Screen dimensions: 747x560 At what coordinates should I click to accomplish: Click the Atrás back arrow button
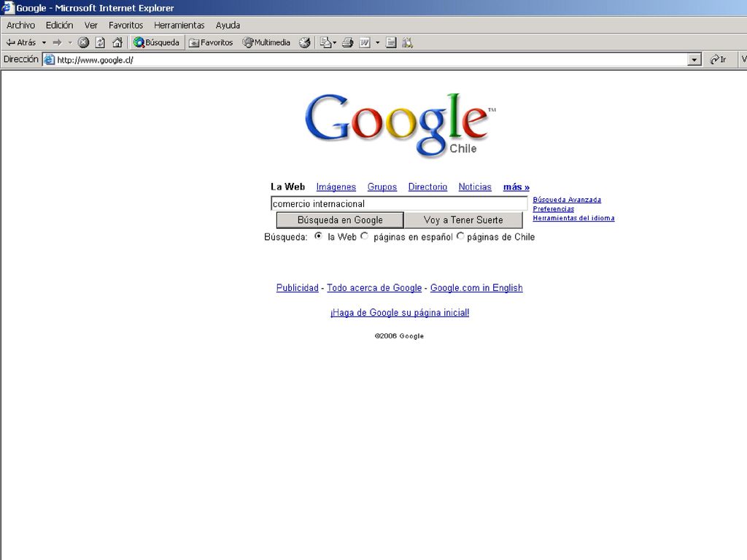click(x=20, y=42)
